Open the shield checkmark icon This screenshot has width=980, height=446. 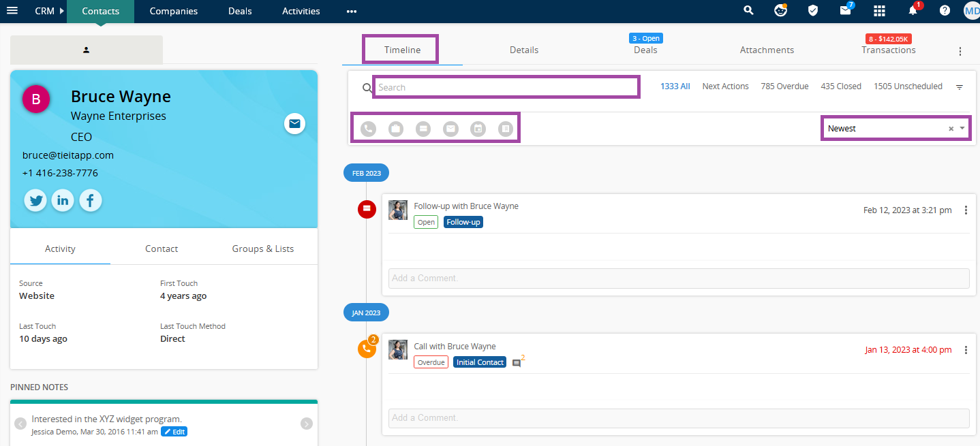[x=813, y=11]
